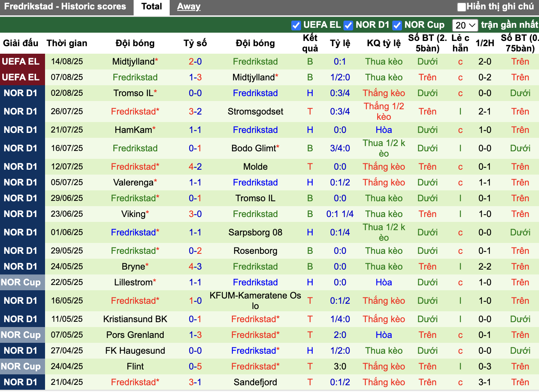Click date 16/05/25 in the table
Image resolution: width=539 pixels, height=392 pixels.
pos(67,301)
